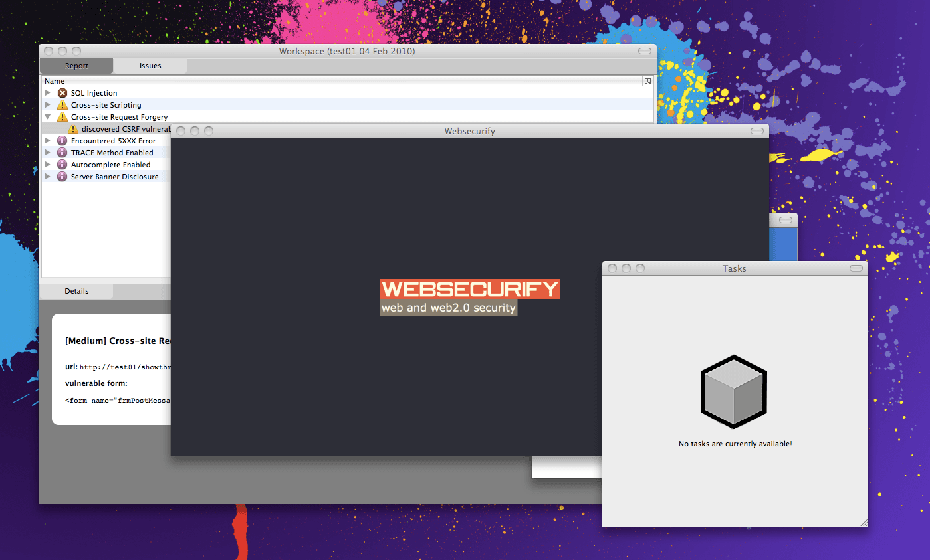Expand the SQL Injection tree node
Image resolution: width=930 pixels, height=560 pixels.
tap(48, 93)
